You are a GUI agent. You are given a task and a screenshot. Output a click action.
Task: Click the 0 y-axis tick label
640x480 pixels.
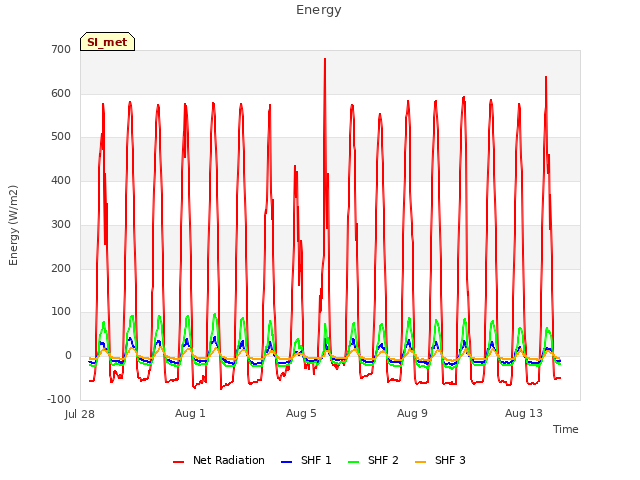pos(68,356)
